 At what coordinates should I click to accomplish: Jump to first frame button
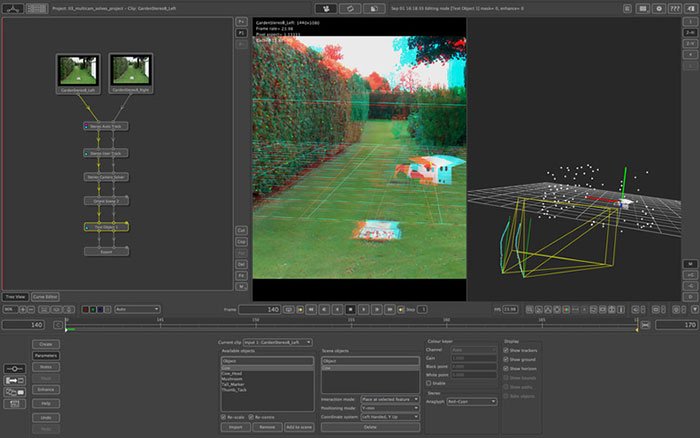coord(311,309)
